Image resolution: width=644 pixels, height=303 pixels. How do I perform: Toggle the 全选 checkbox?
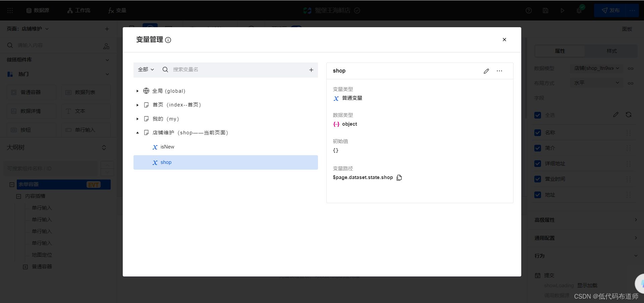click(538, 115)
